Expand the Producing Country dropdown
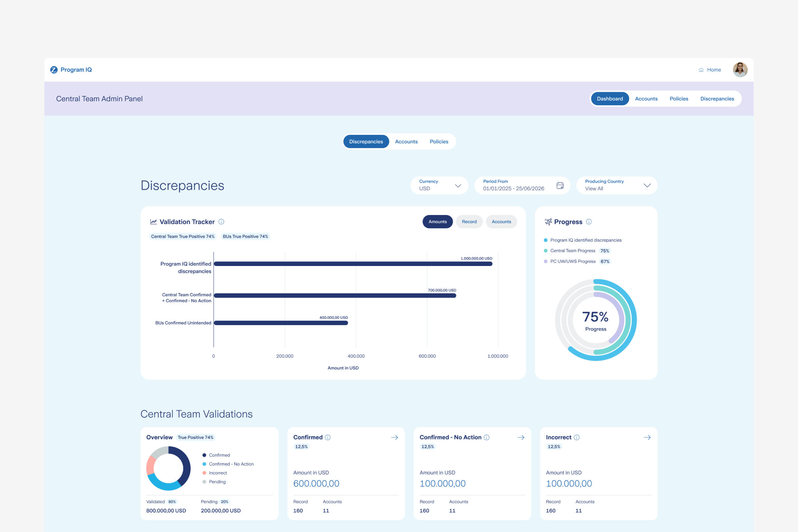Image resolution: width=798 pixels, height=532 pixels. (617, 185)
